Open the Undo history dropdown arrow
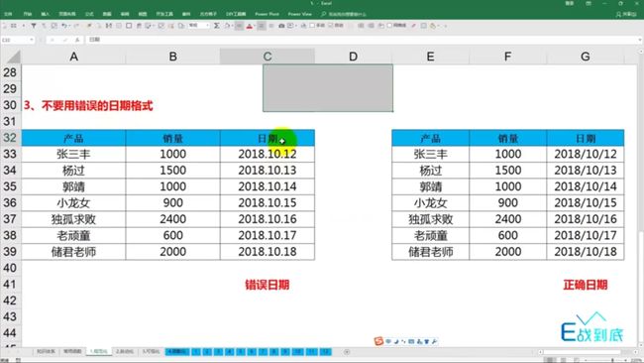Viewport: 644px width, 363px height. click(69, 26)
